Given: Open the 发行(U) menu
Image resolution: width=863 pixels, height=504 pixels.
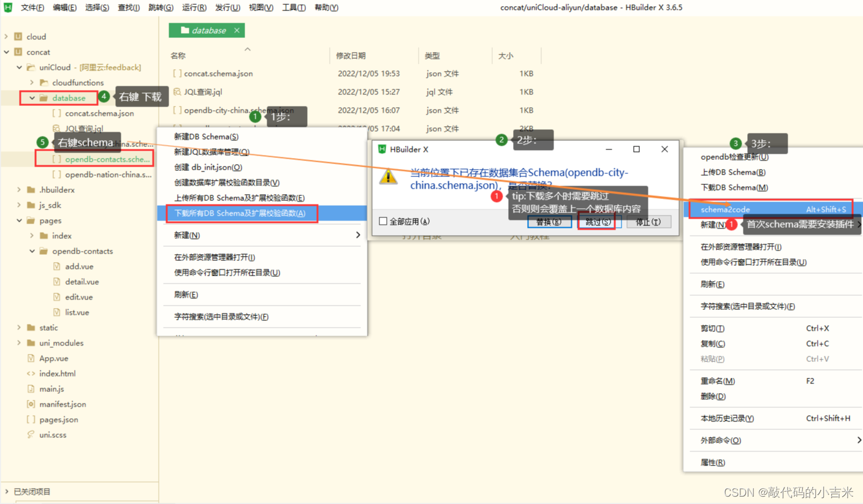Looking at the screenshot, I should click(227, 7).
